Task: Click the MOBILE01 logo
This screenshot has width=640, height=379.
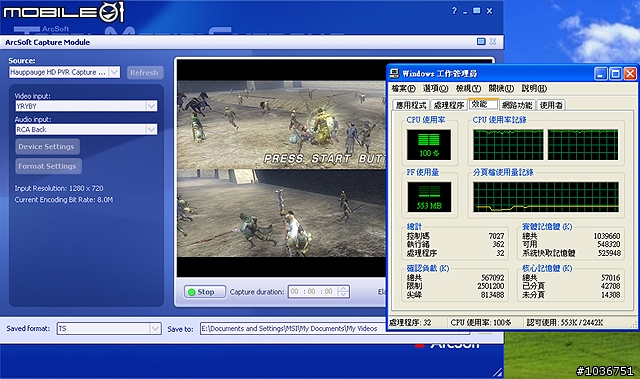Action: coord(63,12)
